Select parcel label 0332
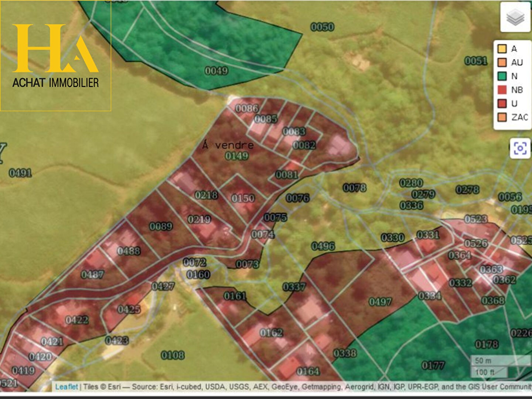Viewport: 532px width, 399px height. pos(460,283)
